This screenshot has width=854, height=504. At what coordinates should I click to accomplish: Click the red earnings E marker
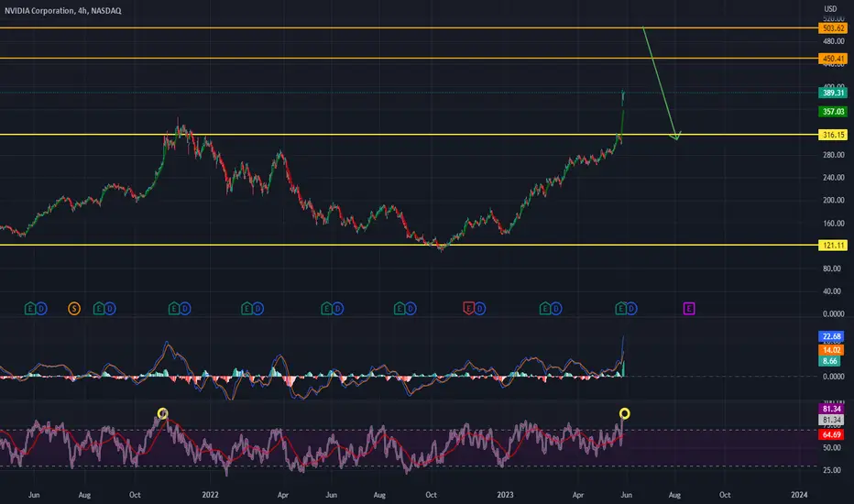(468, 309)
